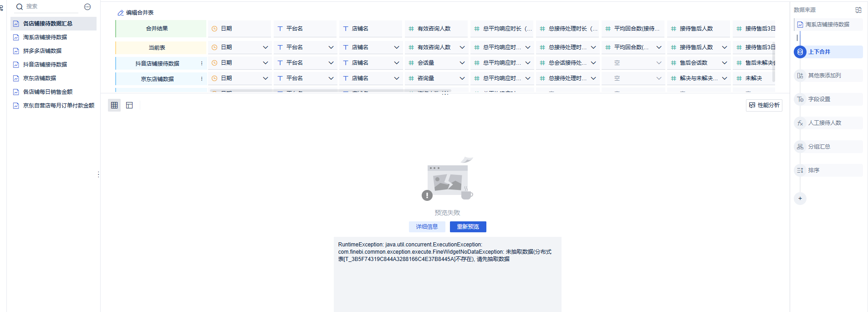Viewport: 868px width, 312px height.
Task: Expand the 抖音店铺 会话量 field dropdown
Action: (x=462, y=63)
